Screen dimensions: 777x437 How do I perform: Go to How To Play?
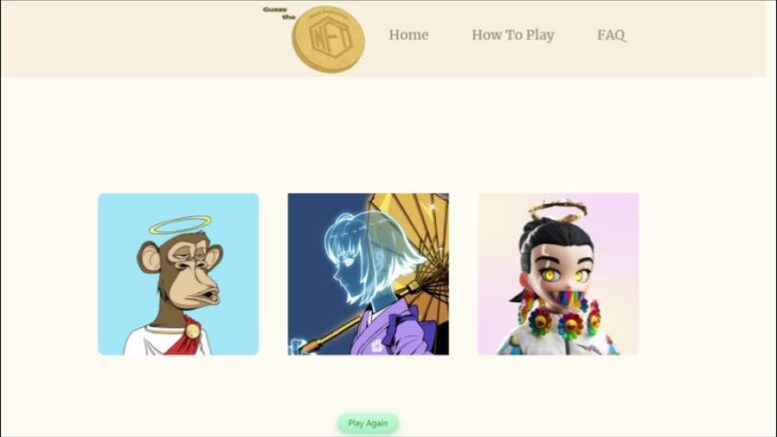(x=513, y=35)
